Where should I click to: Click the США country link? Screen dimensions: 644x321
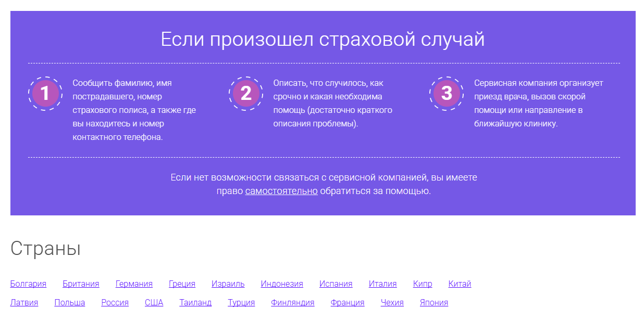coord(154,302)
